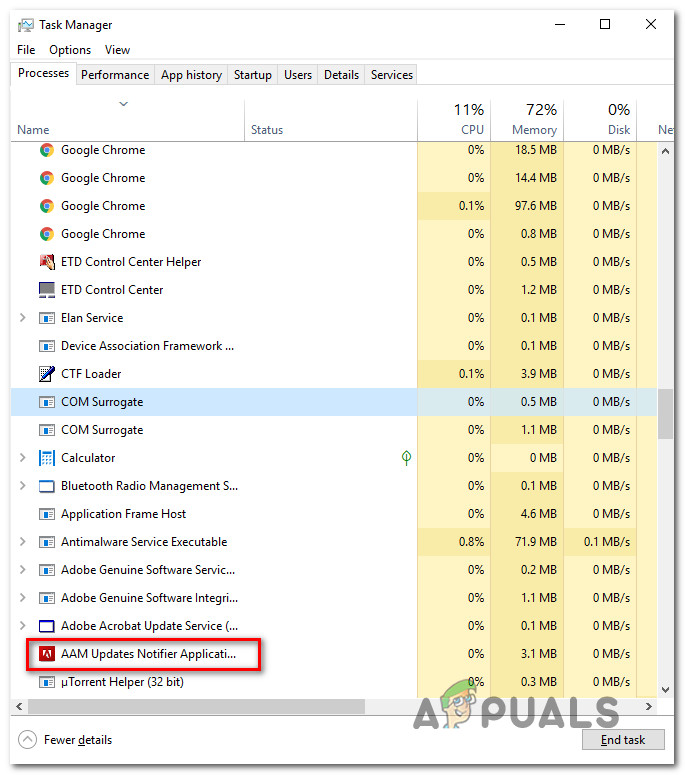Switch to the App history tab

pyautogui.click(x=191, y=75)
